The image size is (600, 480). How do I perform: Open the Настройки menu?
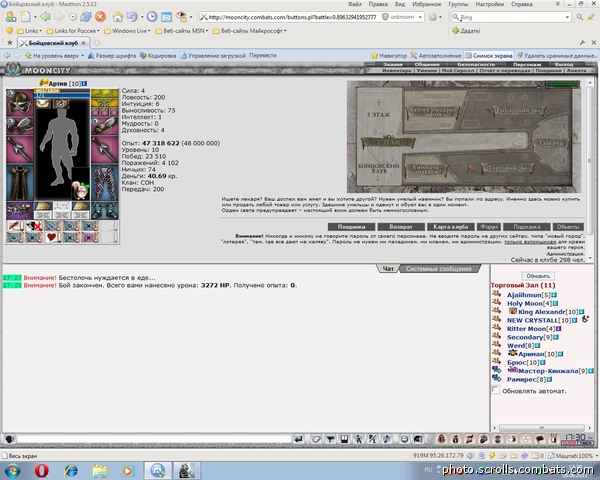489,4
